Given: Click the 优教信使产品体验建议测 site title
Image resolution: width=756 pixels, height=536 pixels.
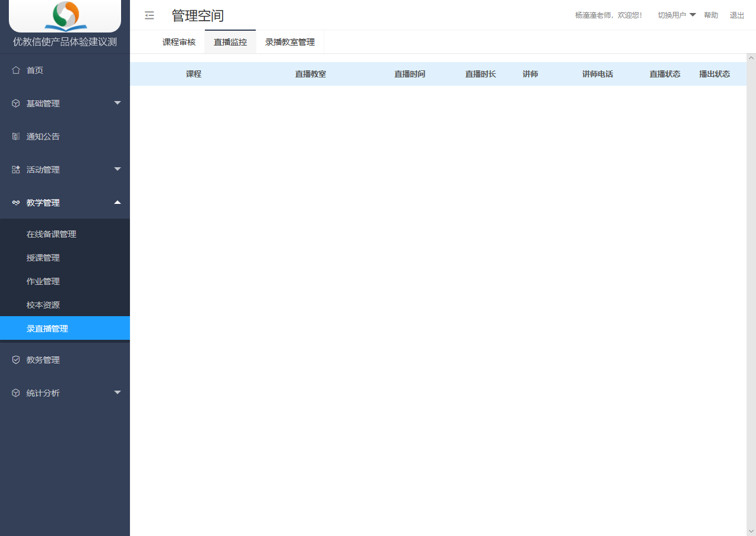Looking at the screenshot, I should (65, 42).
